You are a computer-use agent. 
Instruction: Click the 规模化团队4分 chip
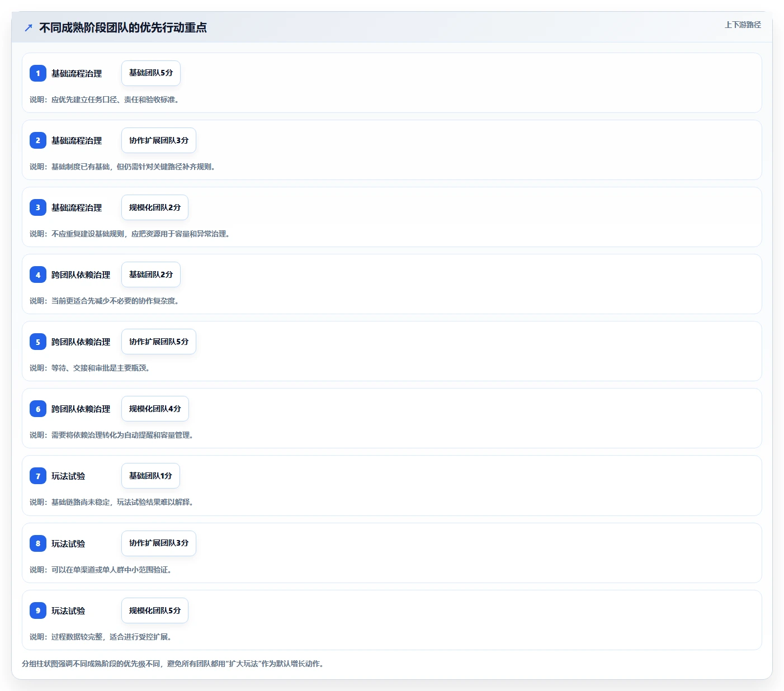click(155, 409)
